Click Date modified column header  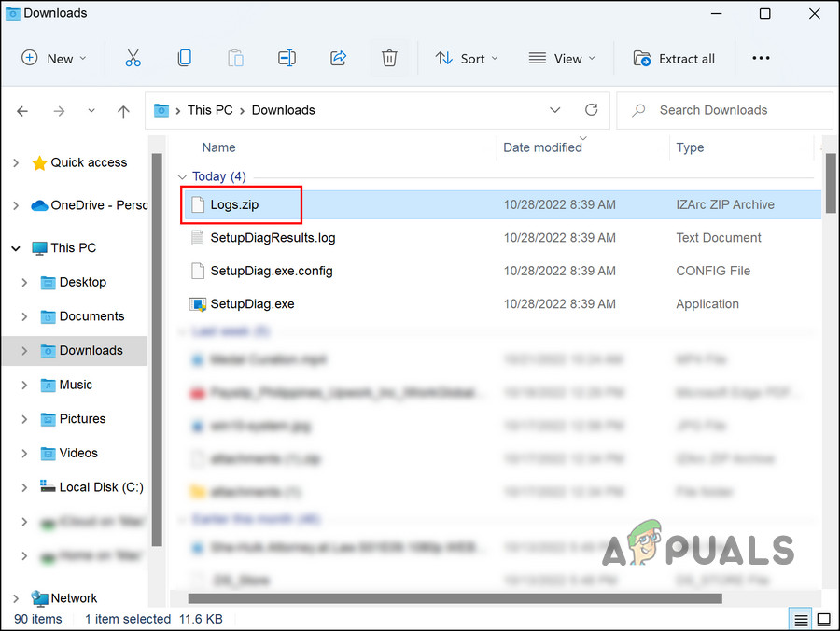coord(542,147)
